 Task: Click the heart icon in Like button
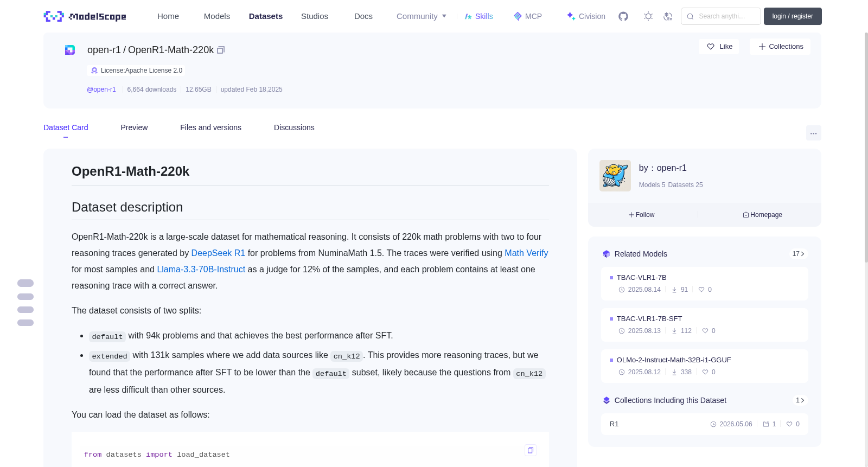point(711,47)
